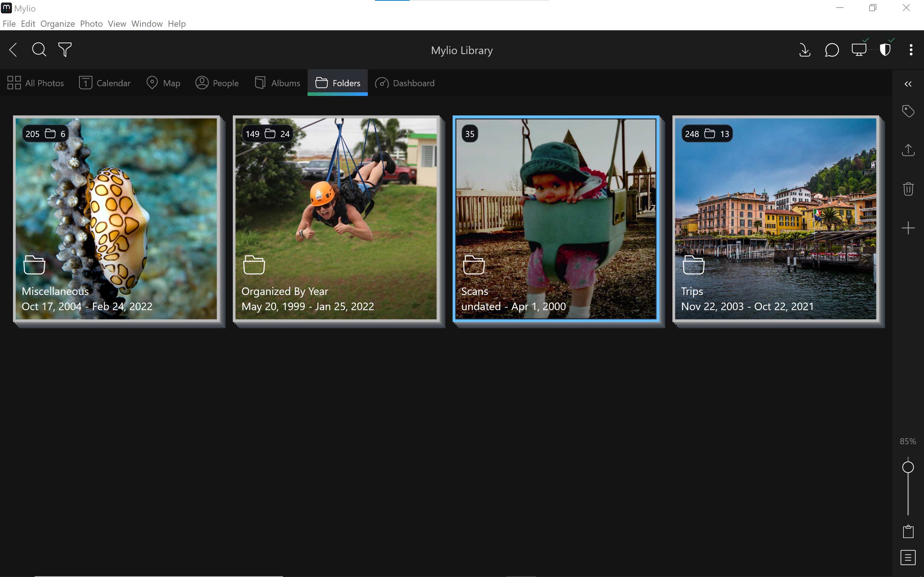Click the import download icon
924x577 pixels.
[x=805, y=50]
